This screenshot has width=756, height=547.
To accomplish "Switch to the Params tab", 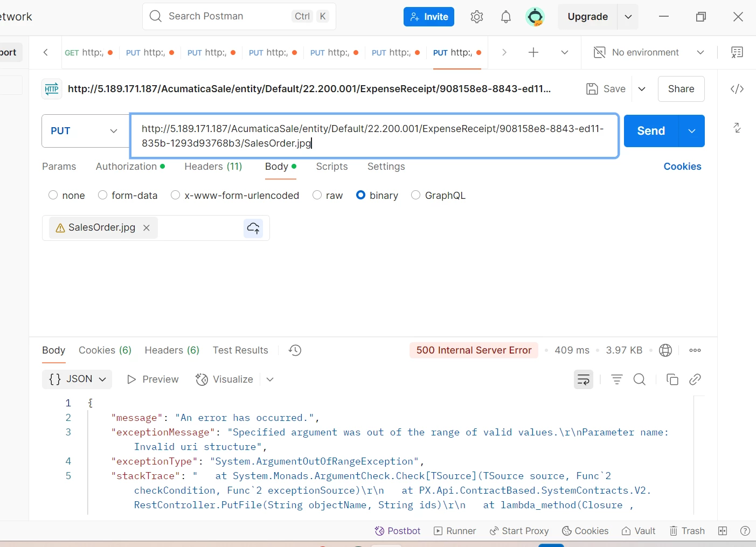I will point(59,167).
